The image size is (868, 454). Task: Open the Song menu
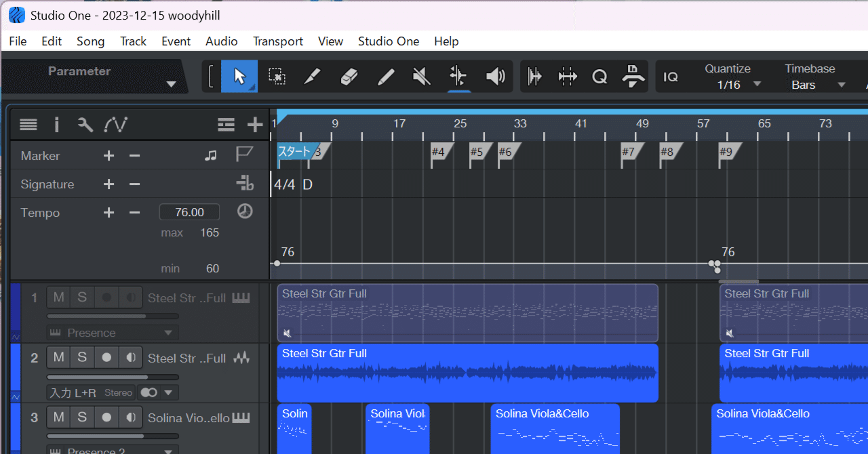point(90,41)
